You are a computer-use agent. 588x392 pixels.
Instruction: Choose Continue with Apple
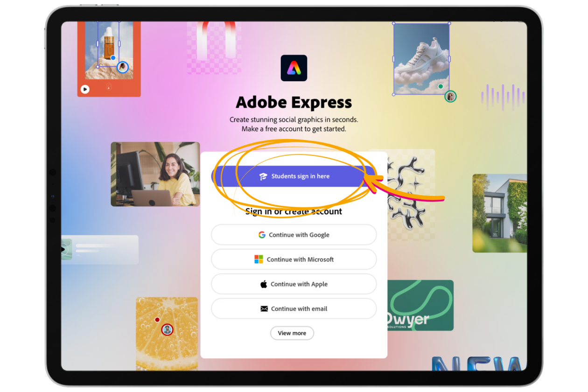[x=294, y=284]
